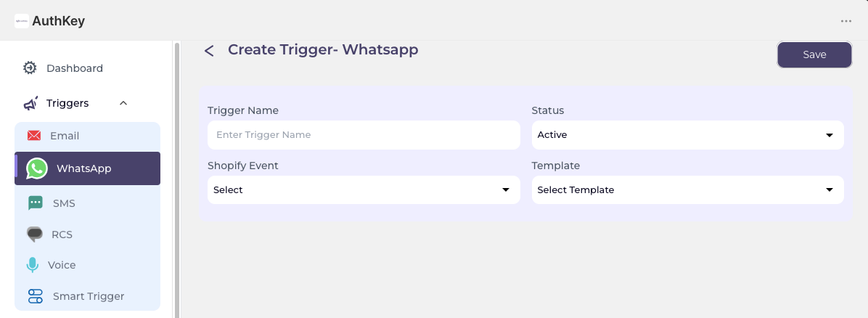Click the AuthKey logo icon

tap(22, 21)
